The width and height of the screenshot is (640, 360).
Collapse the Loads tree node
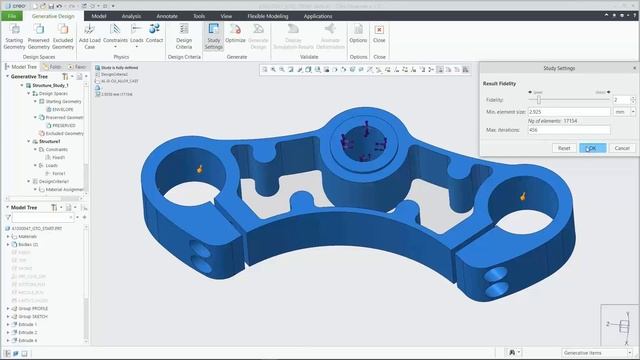point(35,165)
